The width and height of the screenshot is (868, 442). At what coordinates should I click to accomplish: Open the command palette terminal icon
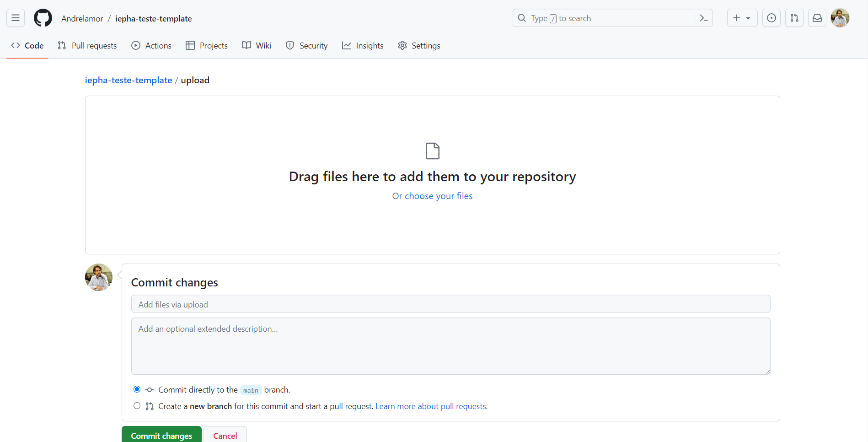703,17
